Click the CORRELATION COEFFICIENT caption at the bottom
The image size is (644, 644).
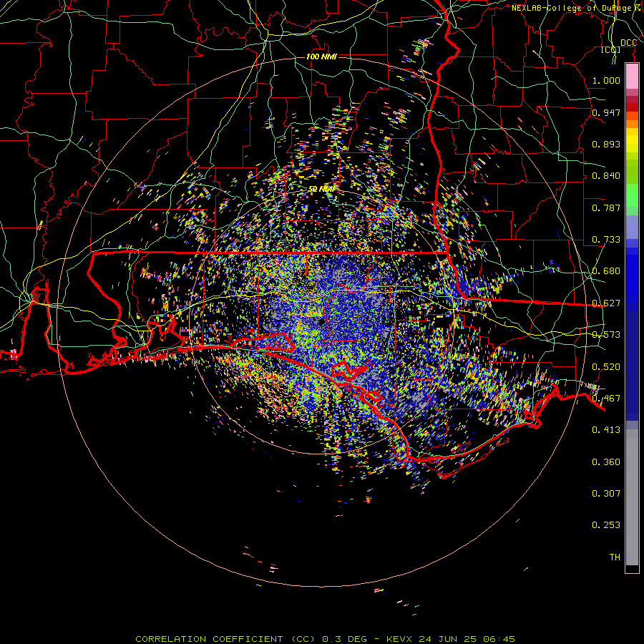325,639
